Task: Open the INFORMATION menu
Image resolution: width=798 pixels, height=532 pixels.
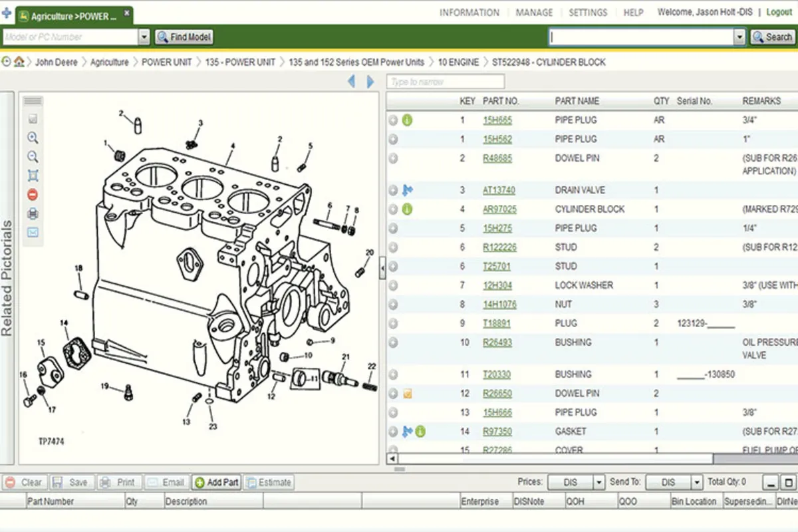Action: [469, 13]
